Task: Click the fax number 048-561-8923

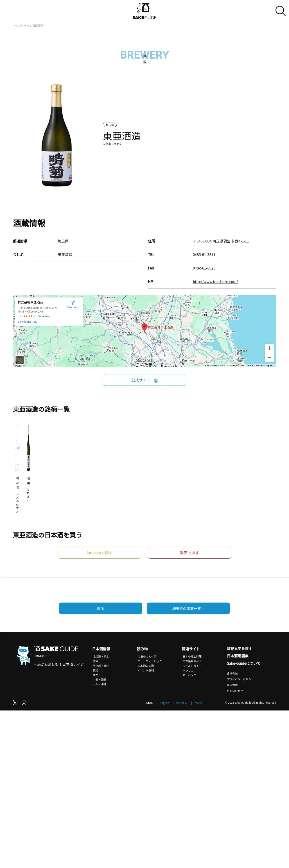Action: (204, 268)
